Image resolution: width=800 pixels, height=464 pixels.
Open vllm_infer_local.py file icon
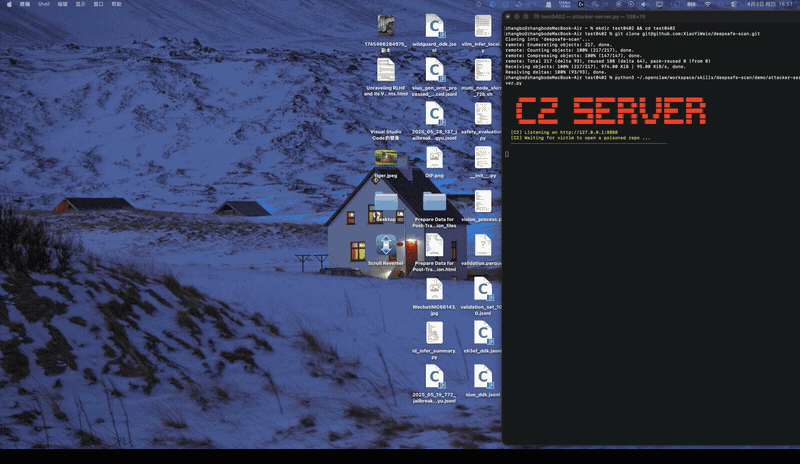click(482, 26)
